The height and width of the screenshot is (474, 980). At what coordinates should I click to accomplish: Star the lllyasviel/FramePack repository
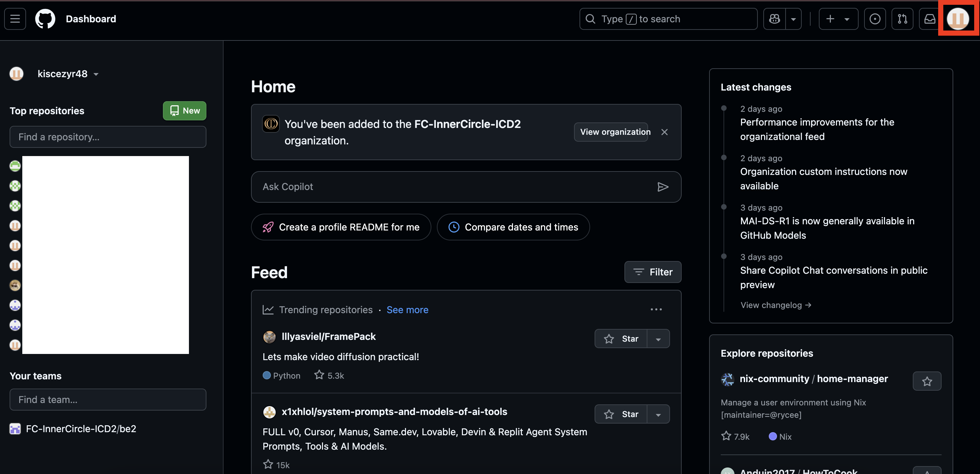click(x=621, y=339)
